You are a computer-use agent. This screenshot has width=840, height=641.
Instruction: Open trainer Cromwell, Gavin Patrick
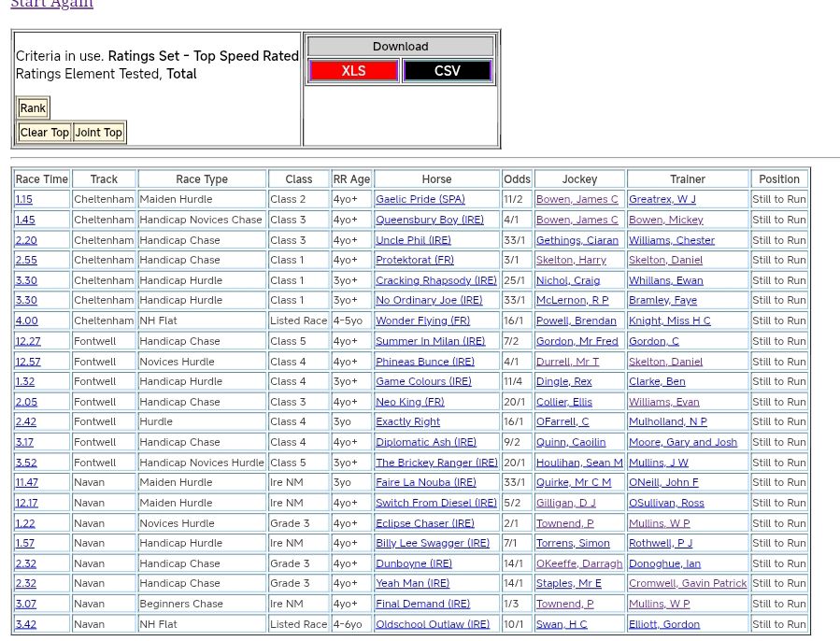pos(688,584)
